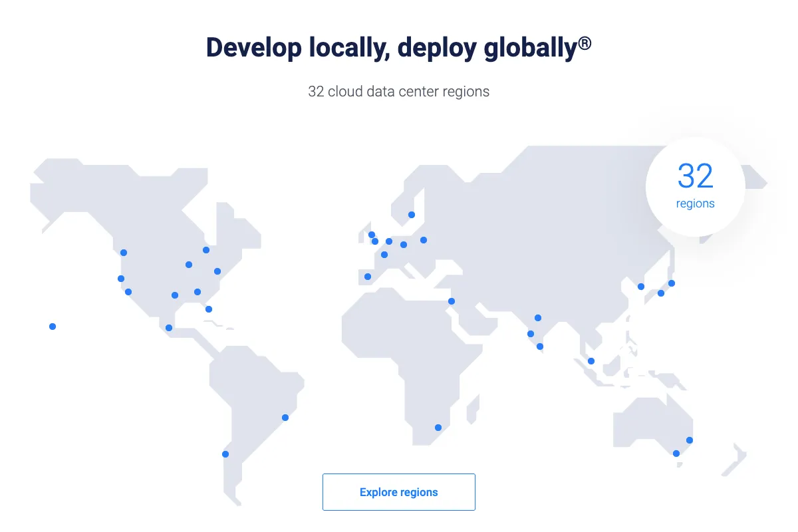Pick the Brazil east coast region dot
The image size is (798, 532).
tap(285, 418)
